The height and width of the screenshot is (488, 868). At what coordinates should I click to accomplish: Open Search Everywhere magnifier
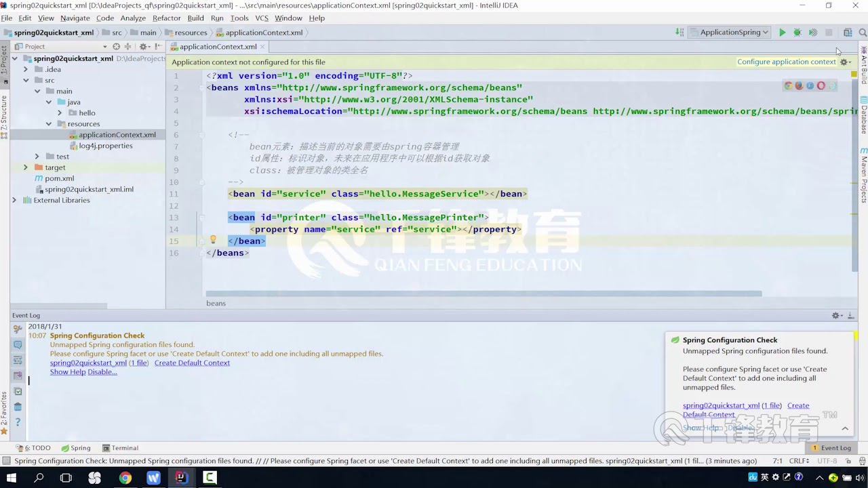[x=863, y=33]
